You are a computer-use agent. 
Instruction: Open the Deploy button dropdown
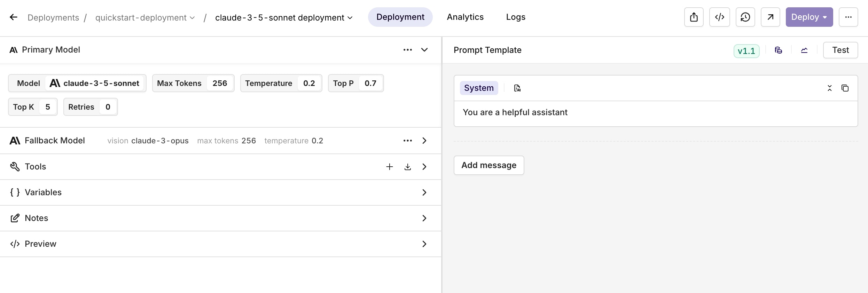tap(824, 17)
